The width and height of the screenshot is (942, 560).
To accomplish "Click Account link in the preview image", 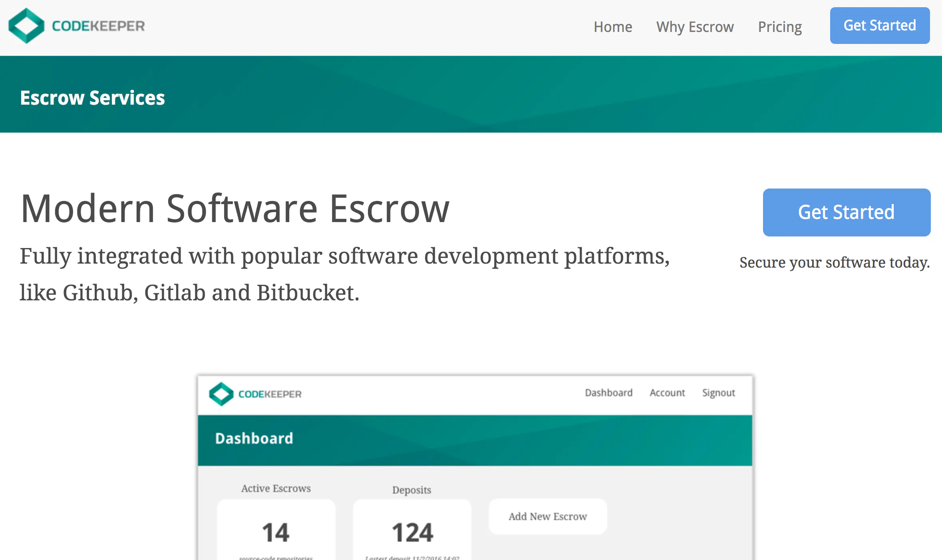I will tap(667, 393).
